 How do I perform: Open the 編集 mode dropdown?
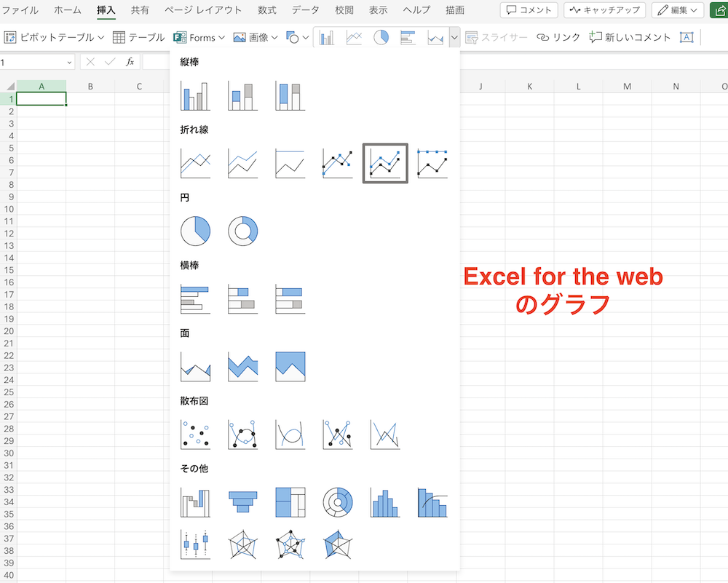(677, 10)
